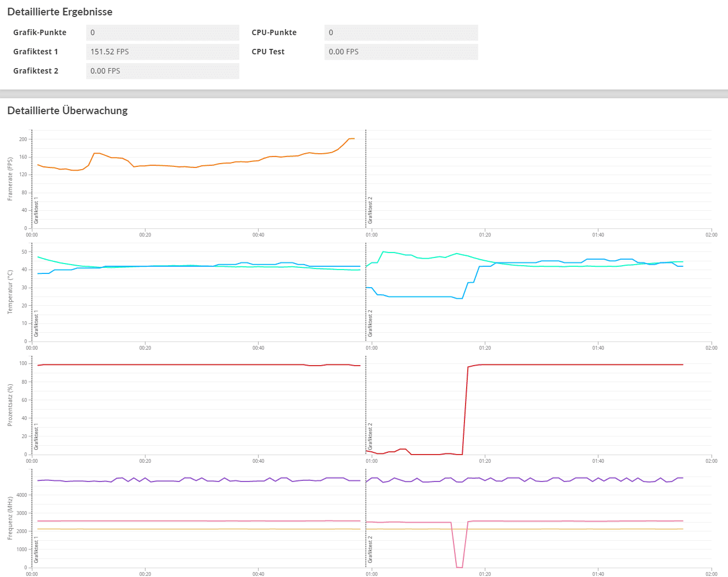
Task: Select the Grafiktest 1 result label
Action: click(36, 52)
